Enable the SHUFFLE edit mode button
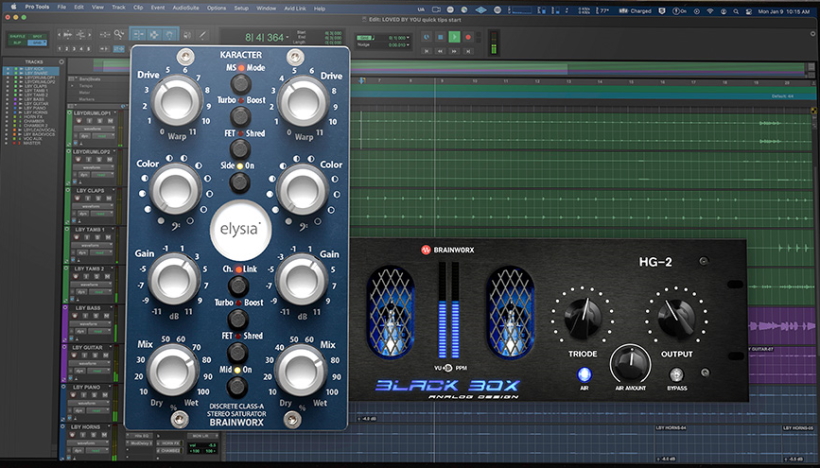Screen dimensions: 820x468 (x=18, y=36)
